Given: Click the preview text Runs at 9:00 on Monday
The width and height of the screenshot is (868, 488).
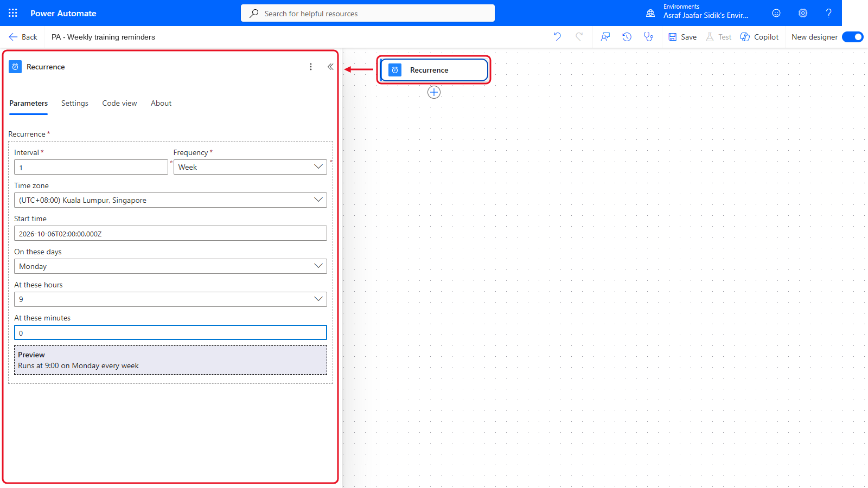Looking at the screenshot, I should tap(78, 365).
